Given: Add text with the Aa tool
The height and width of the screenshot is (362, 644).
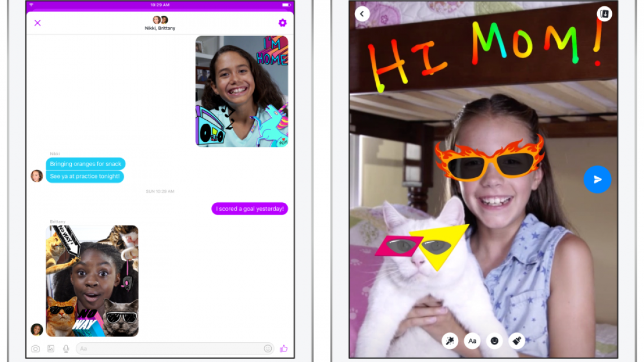Looking at the screenshot, I should tap(472, 341).
